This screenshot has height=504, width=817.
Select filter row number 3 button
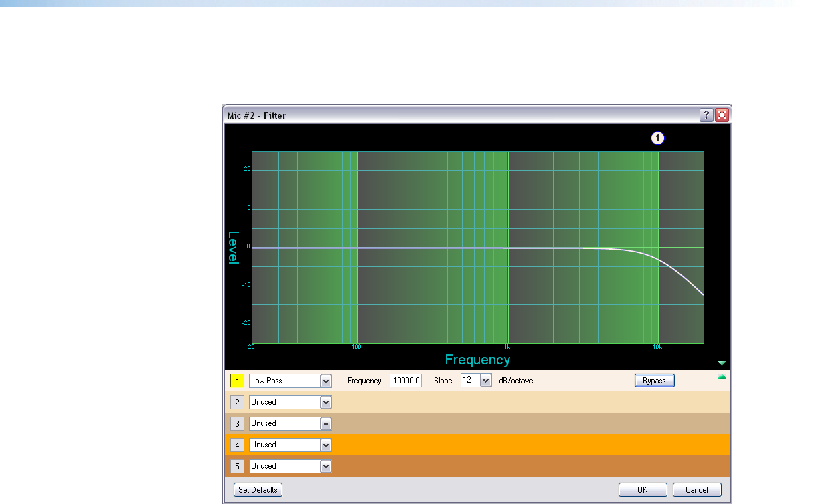tap(237, 423)
